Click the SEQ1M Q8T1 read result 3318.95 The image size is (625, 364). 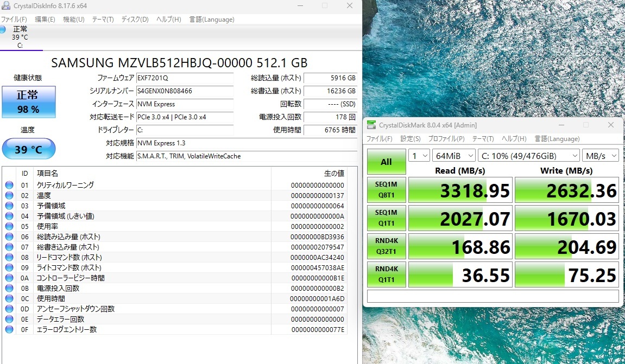pyautogui.click(x=460, y=190)
